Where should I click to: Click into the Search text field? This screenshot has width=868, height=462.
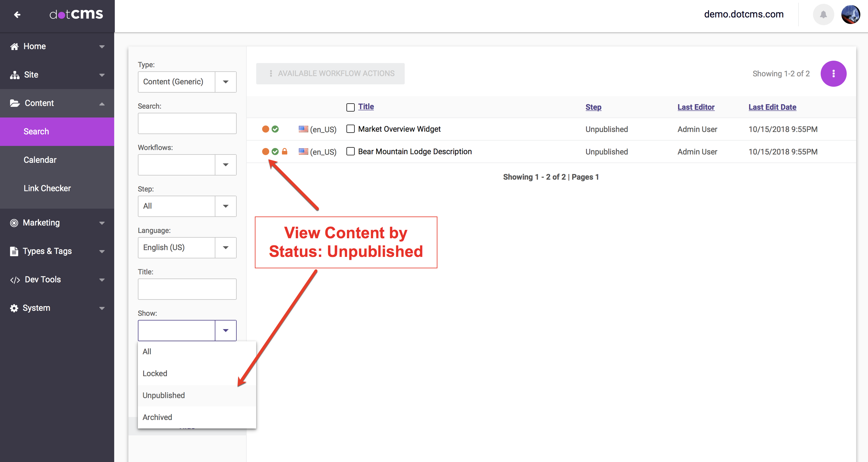tap(187, 123)
